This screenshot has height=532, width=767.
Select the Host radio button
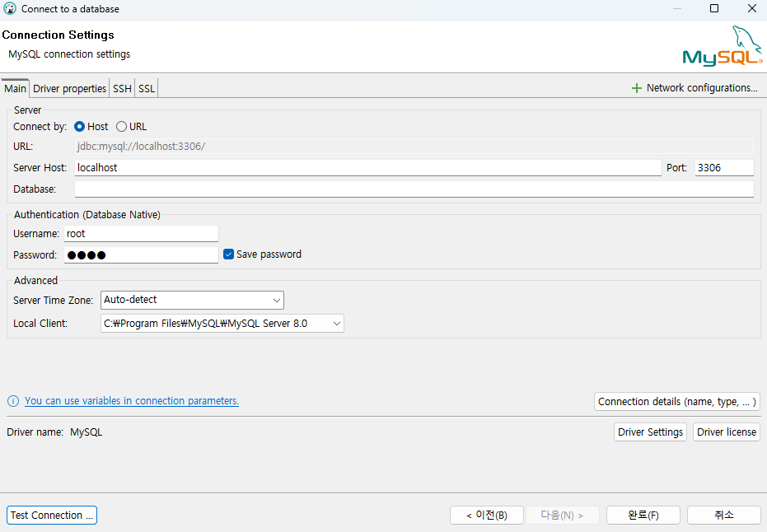click(x=79, y=127)
